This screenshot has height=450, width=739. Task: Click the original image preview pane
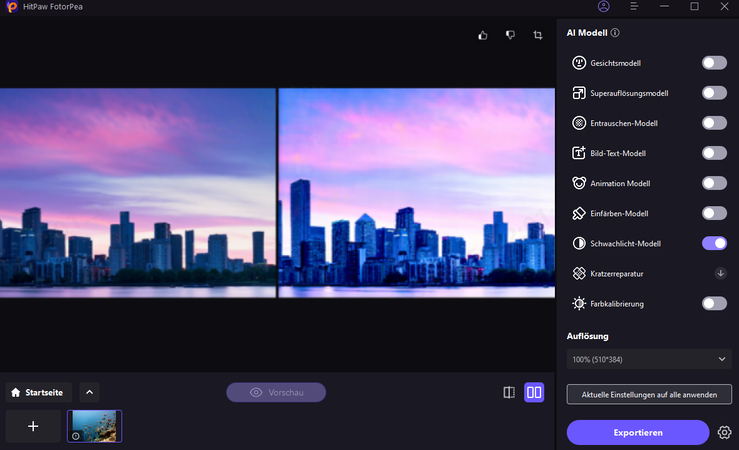[138, 193]
